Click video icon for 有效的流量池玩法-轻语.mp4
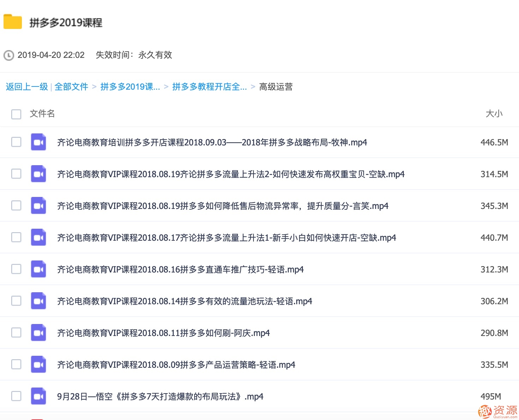 click(x=38, y=301)
